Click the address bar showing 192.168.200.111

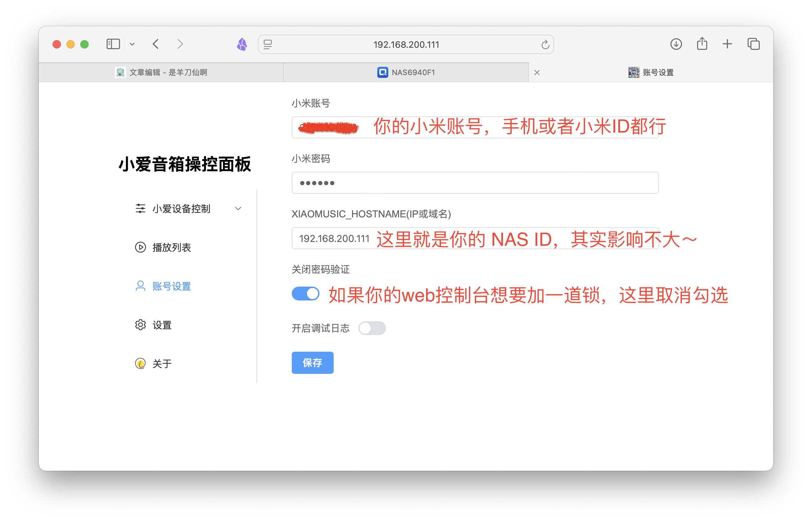[x=406, y=44]
